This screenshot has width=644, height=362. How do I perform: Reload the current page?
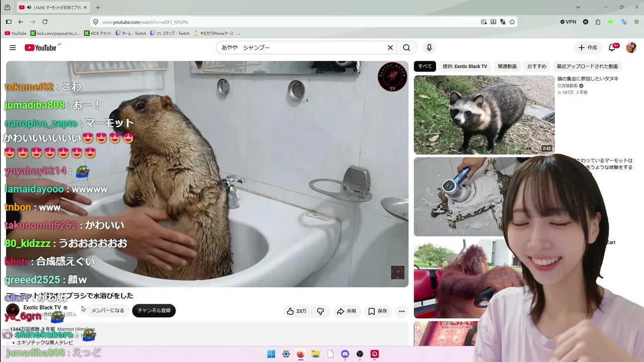click(45, 22)
